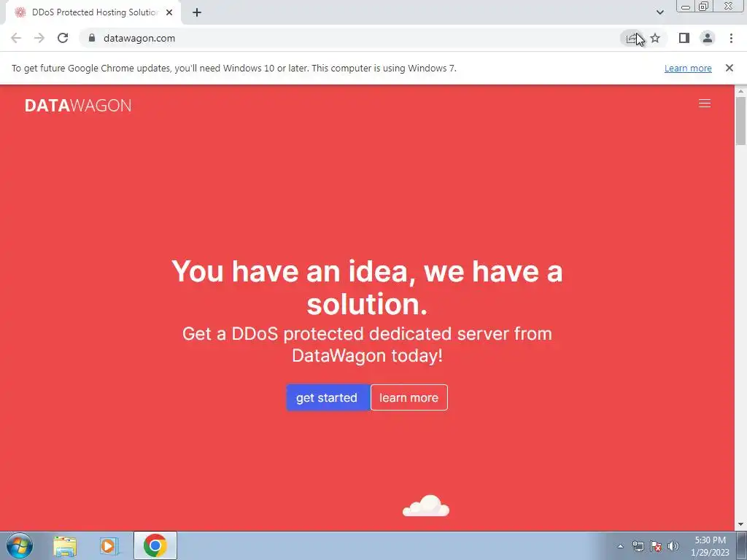This screenshot has height=560, width=747.
Task: Bookmark this tab with star
Action: (655, 38)
